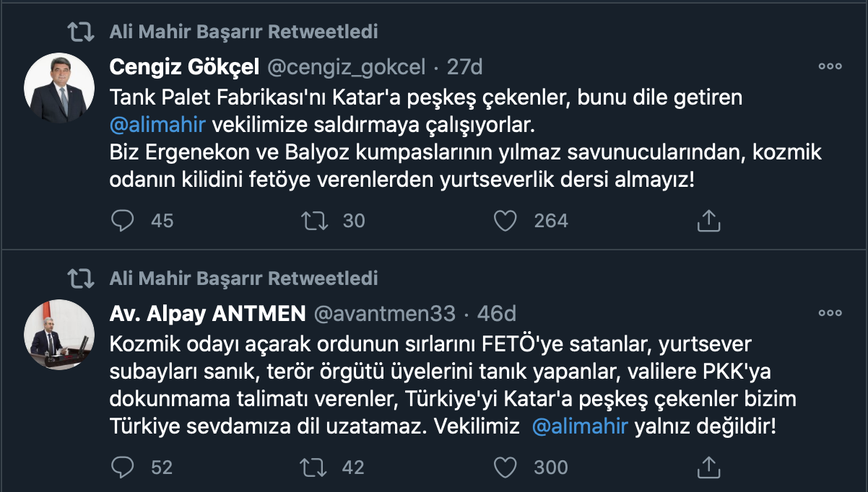Click the retweet arrows beside Ali Mahir Başarır

81,31
